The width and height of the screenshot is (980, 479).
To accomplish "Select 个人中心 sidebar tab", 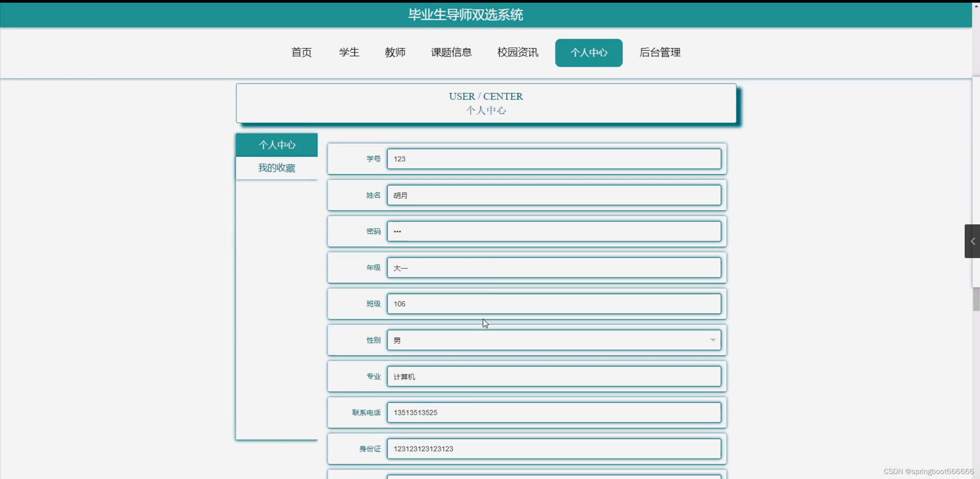I will tap(277, 145).
